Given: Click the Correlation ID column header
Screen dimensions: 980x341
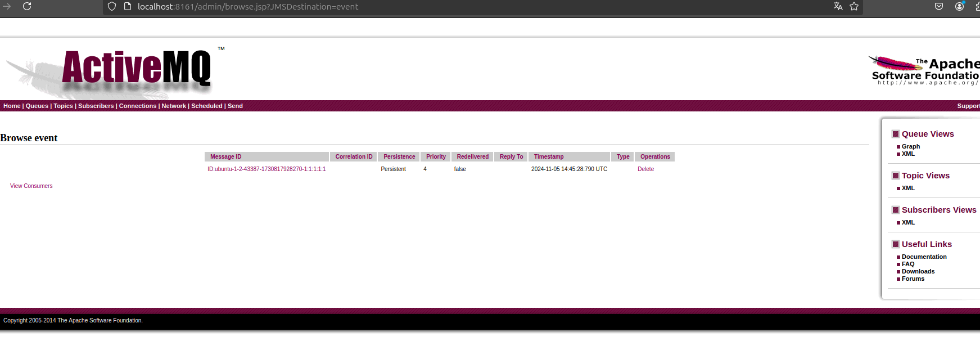Looking at the screenshot, I should point(354,156).
